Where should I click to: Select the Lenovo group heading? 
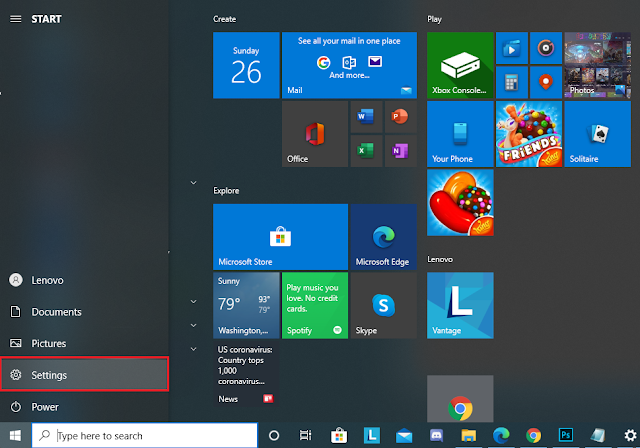(440, 259)
